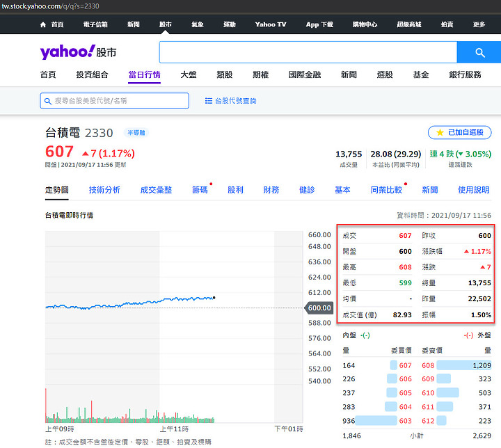Expand the 更多 menu in top bar
Screen dimensions: 501x448
pyautogui.click(x=479, y=24)
